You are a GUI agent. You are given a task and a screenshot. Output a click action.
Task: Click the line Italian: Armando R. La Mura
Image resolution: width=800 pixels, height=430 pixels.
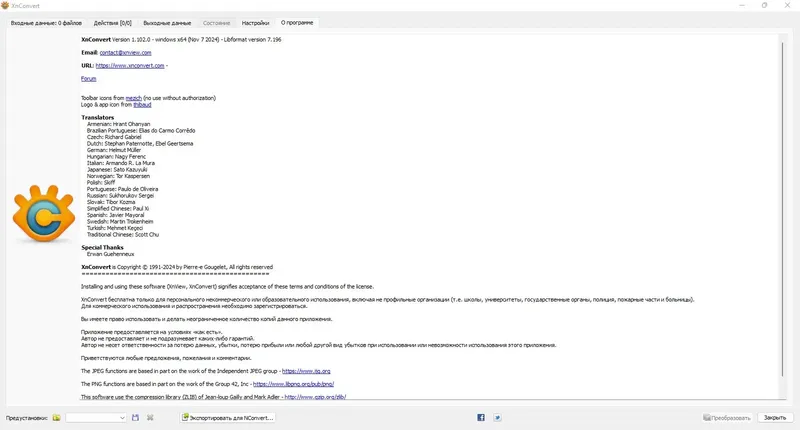click(x=120, y=163)
